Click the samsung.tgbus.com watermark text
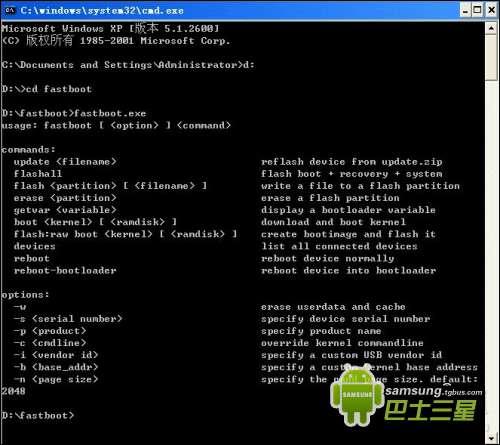This screenshot has height=445, width=500. (x=434, y=391)
